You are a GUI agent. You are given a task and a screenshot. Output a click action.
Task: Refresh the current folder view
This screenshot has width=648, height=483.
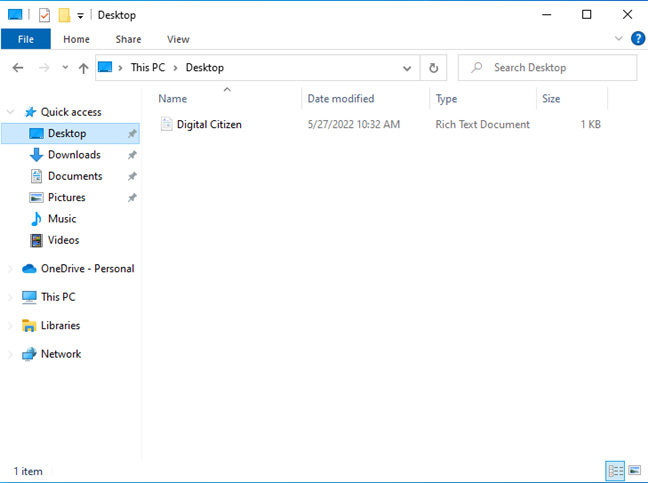click(x=433, y=68)
